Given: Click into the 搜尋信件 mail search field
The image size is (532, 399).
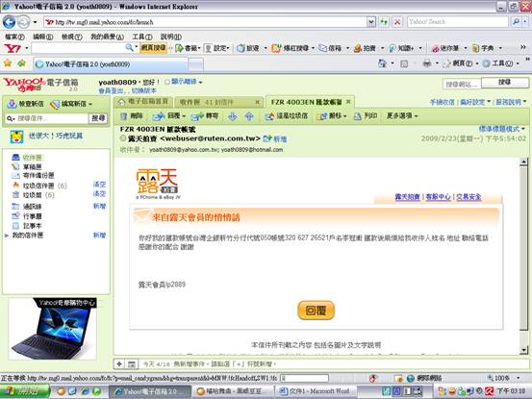Looking at the screenshot, I should pyautogui.click(x=51, y=118).
